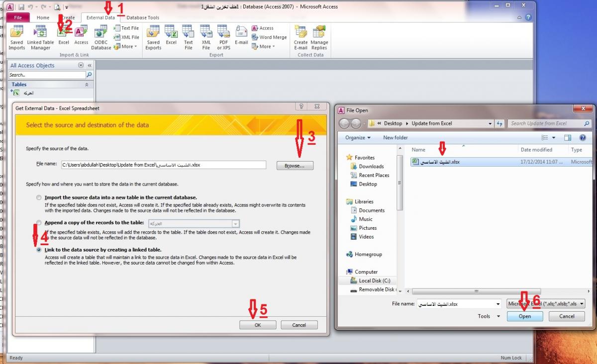The width and height of the screenshot is (597, 364).
Task: Collapse the navigation pane with chevrons
Action: pos(90,65)
